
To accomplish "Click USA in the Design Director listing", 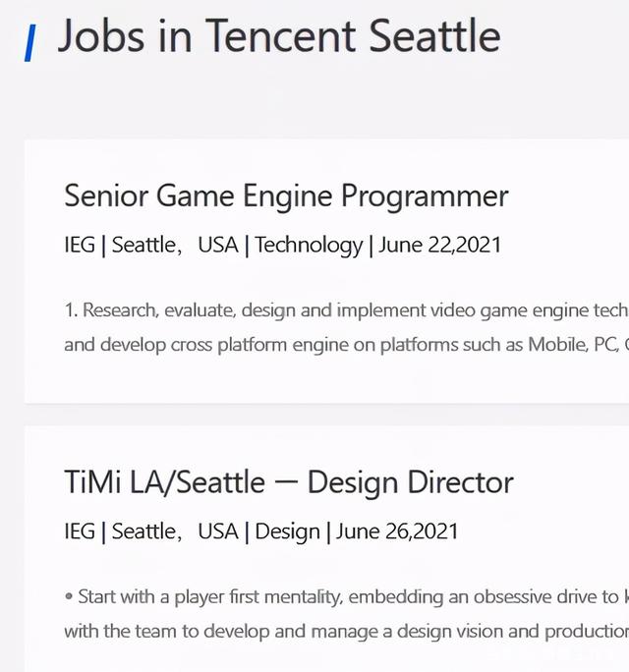I will click(x=217, y=532).
